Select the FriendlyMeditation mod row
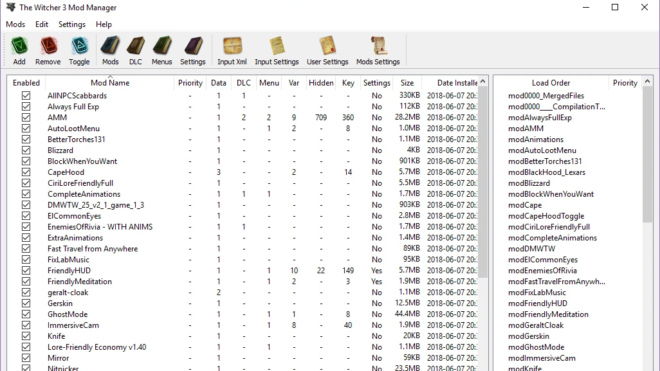The height and width of the screenshot is (371, 660). coord(243,281)
